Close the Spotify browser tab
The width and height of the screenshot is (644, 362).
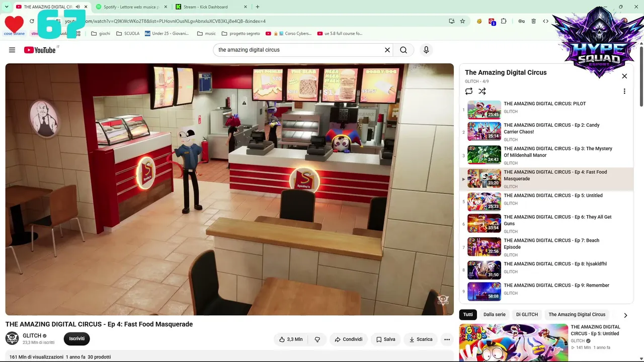[x=166, y=7]
